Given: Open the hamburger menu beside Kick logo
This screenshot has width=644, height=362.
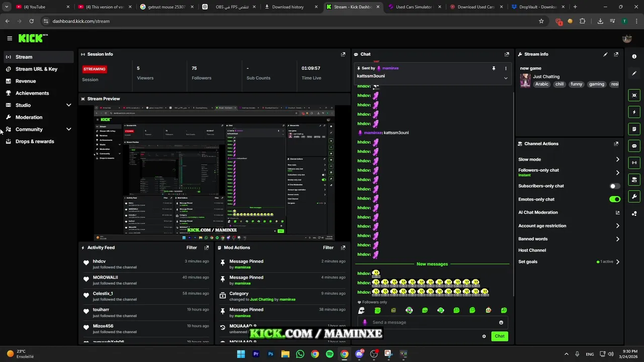Looking at the screenshot, I should coord(10,38).
